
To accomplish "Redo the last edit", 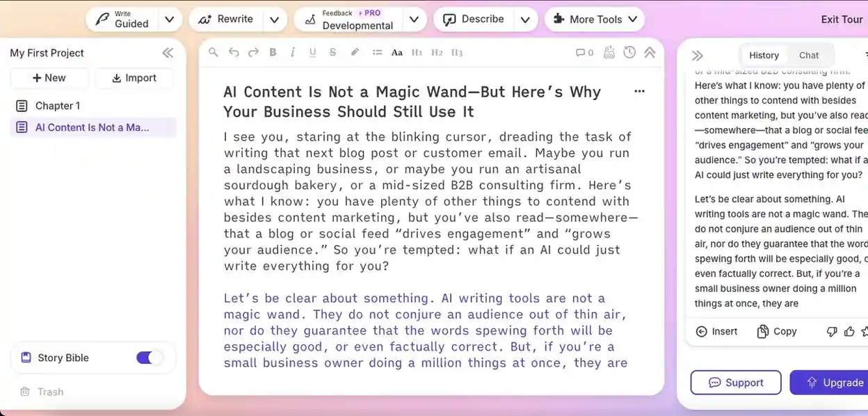I will pos(253,52).
